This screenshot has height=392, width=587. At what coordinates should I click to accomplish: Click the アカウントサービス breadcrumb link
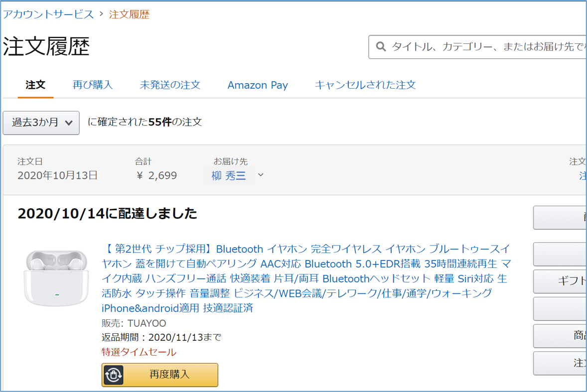(48, 14)
